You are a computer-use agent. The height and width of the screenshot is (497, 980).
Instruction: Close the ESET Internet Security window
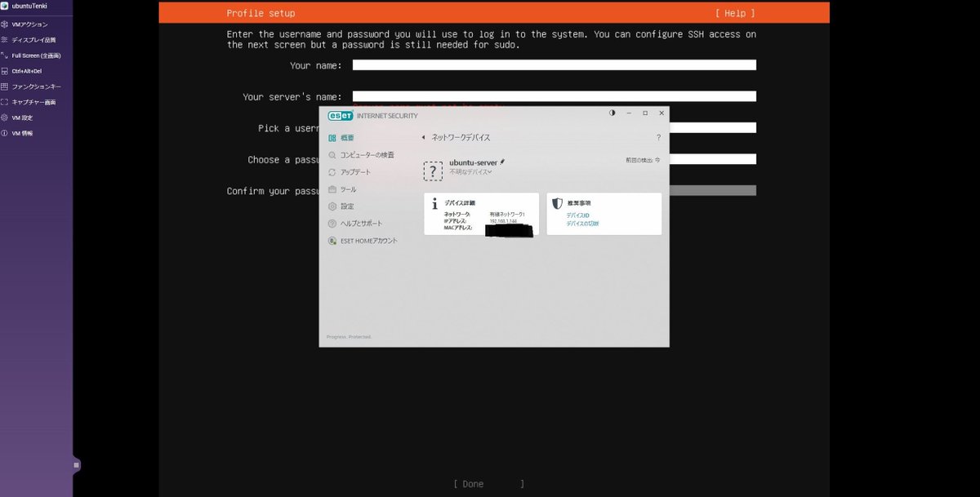pos(661,113)
